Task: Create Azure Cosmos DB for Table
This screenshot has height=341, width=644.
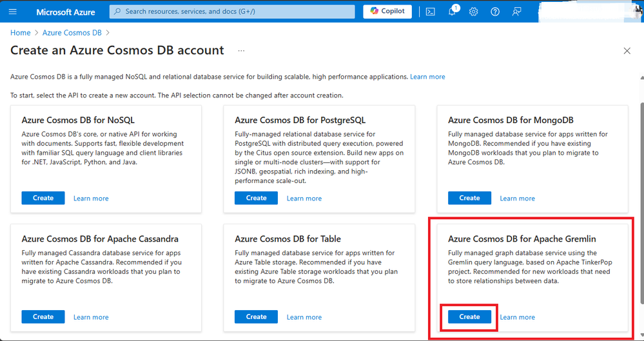Action: pos(257,317)
